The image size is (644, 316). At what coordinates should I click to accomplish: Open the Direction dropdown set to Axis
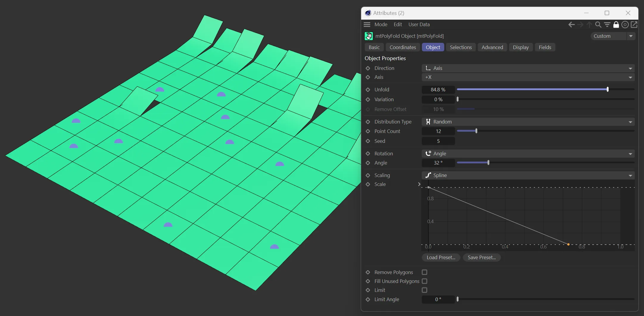tap(528, 68)
